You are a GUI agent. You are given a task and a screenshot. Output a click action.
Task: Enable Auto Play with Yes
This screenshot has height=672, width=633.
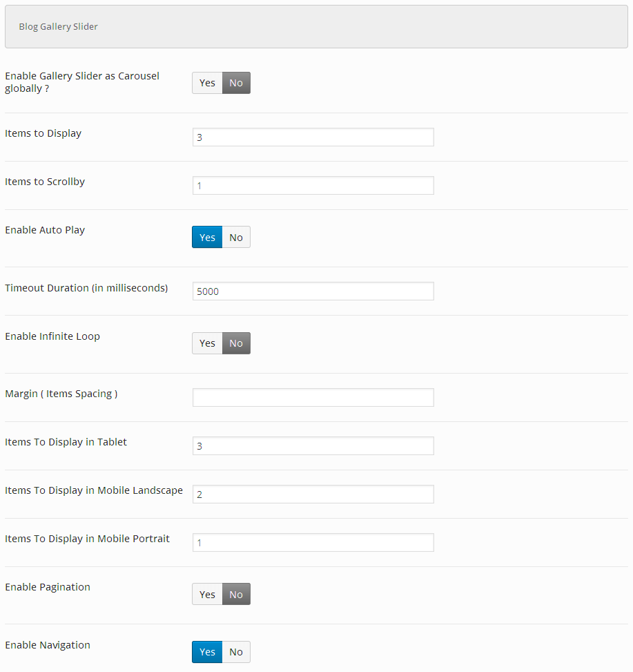click(x=207, y=238)
